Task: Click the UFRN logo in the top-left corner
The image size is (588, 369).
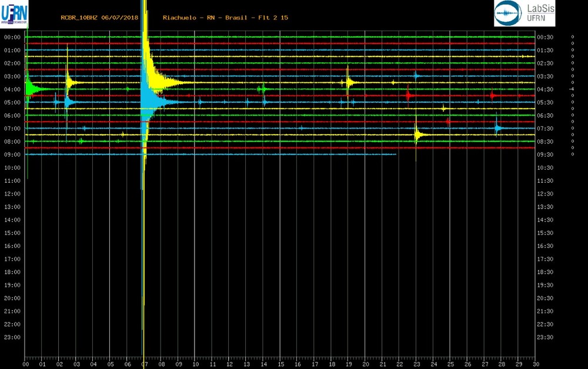Action: (14, 13)
